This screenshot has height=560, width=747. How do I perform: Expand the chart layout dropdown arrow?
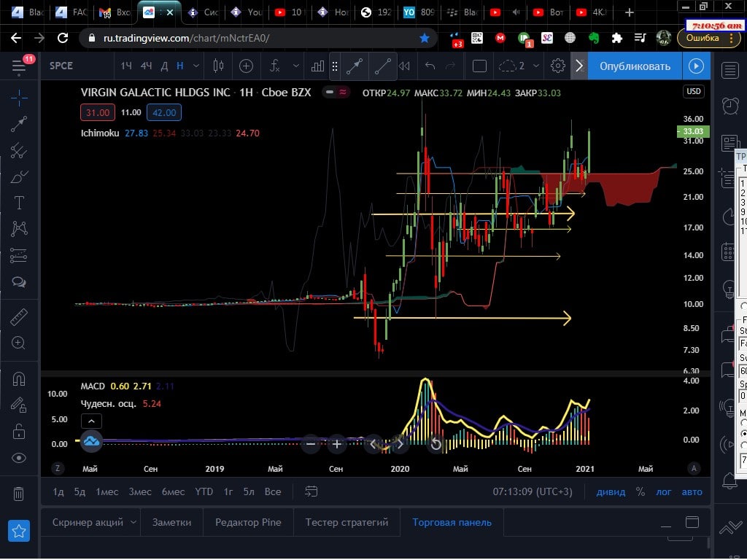[536, 66]
